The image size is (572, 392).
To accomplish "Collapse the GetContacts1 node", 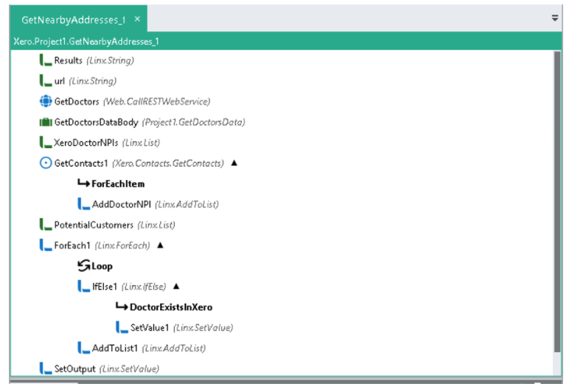I will tap(234, 163).
